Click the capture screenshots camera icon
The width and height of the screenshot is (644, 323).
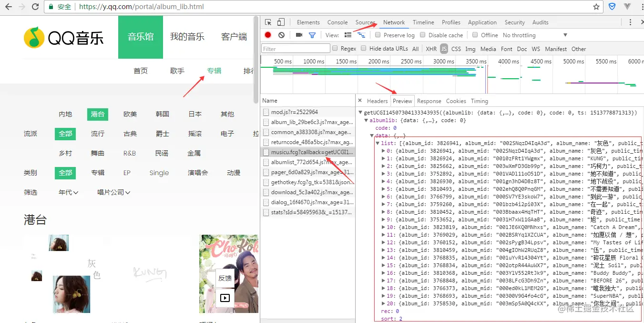pyautogui.click(x=299, y=35)
